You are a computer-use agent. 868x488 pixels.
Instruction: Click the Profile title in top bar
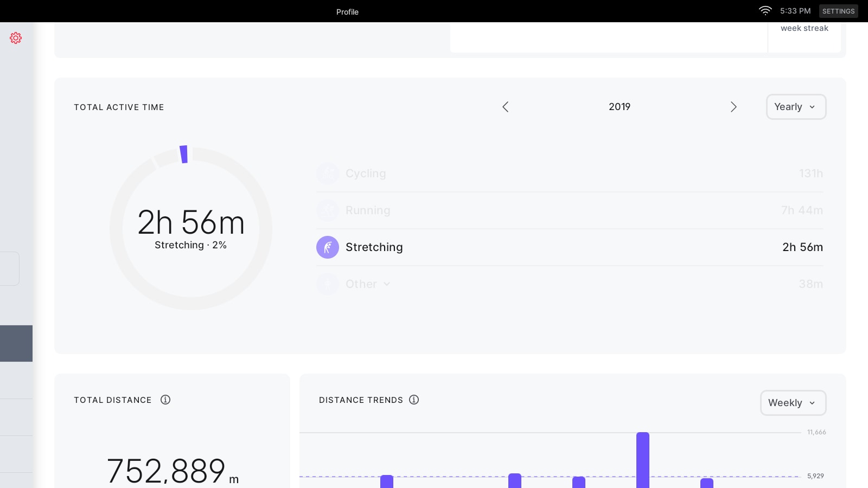pos(347,11)
